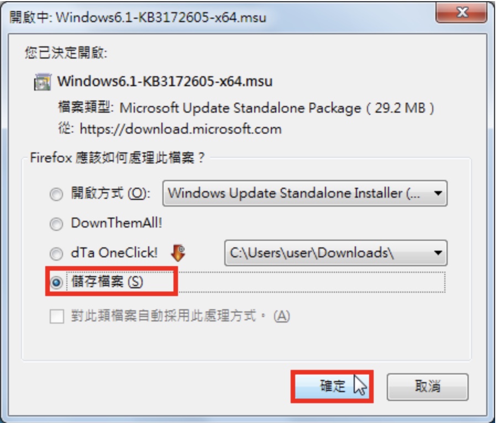Cancel the download with 取消
Image resolution: width=504 pixels, height=423 pixels.
coord(428,387)
